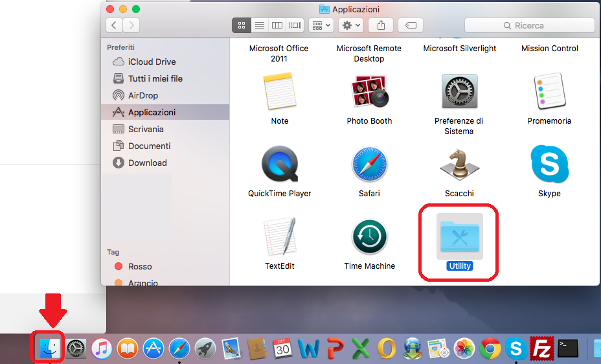
Task: Switch to list view
Action: 260,25
